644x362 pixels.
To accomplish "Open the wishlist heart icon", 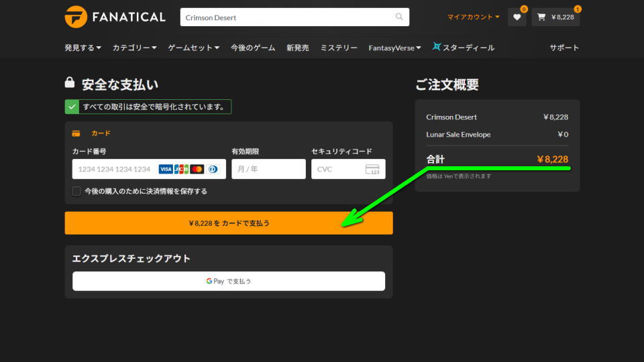I will (x=517, y=17).
